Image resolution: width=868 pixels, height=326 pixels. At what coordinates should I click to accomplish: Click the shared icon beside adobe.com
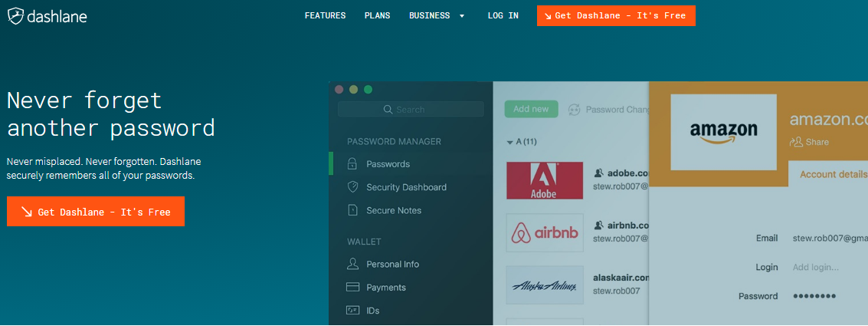598,173
